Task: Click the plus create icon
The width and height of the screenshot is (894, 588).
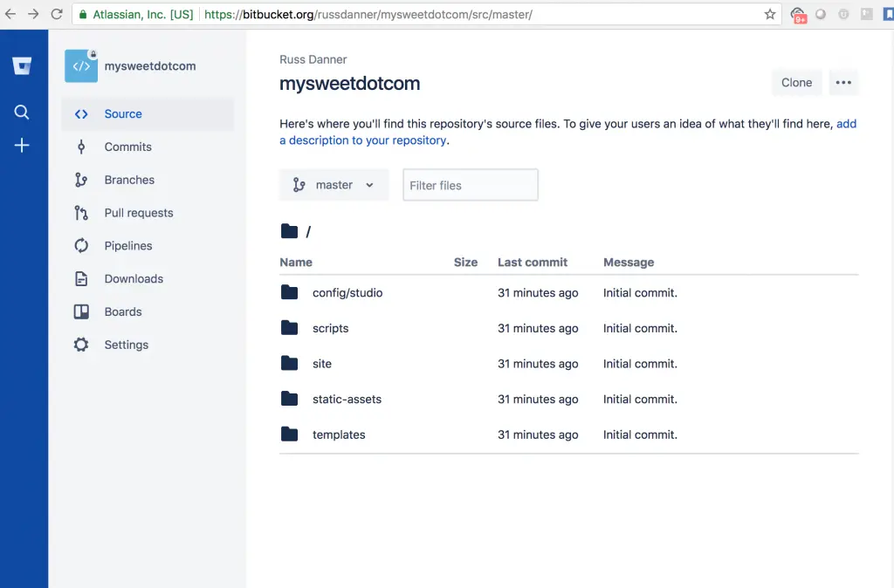Action: (x=22, y=146)
